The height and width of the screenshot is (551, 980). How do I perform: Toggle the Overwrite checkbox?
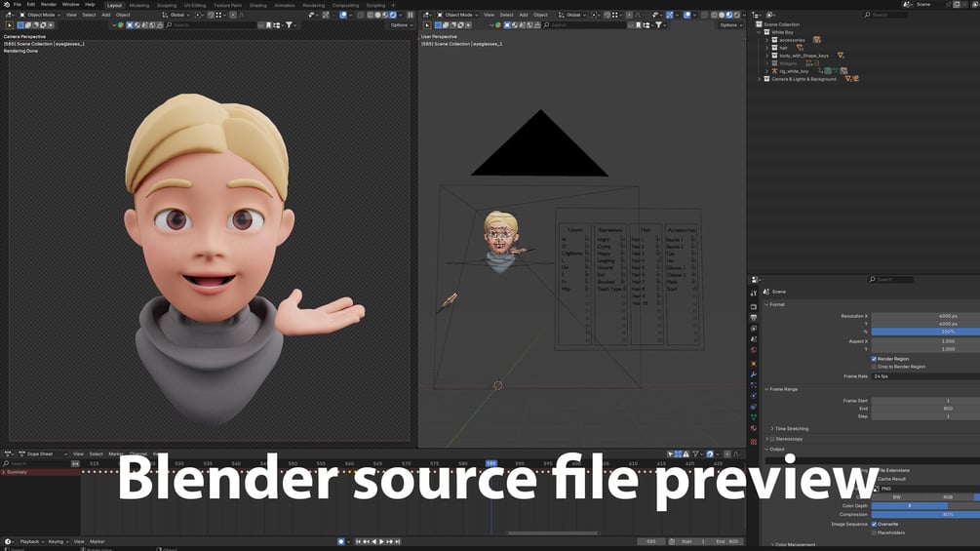coord(874,524)
